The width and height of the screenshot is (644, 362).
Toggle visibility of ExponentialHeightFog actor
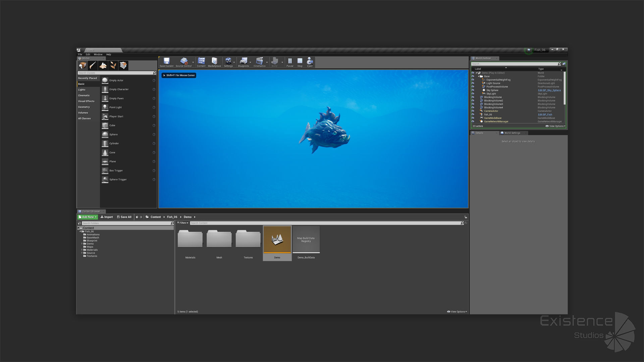coord(473,80)
